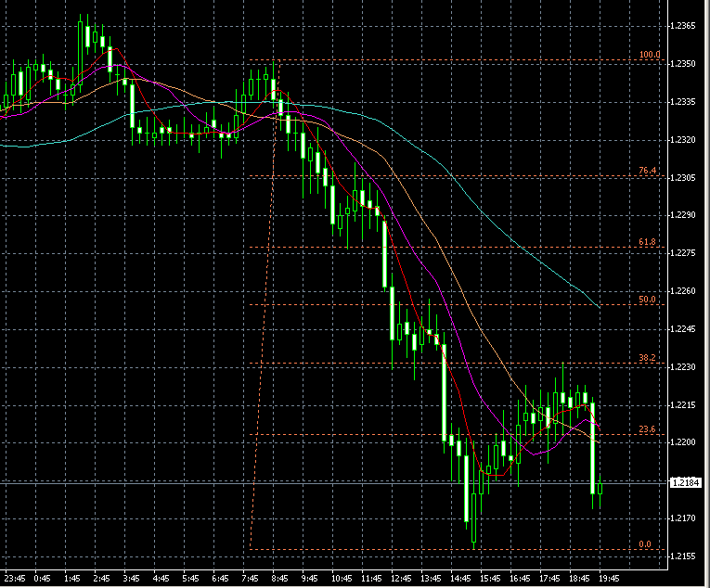Viewport: 710px width, 588px height.
Task: Click the 1.2215 price axis label
Action: 683,405
